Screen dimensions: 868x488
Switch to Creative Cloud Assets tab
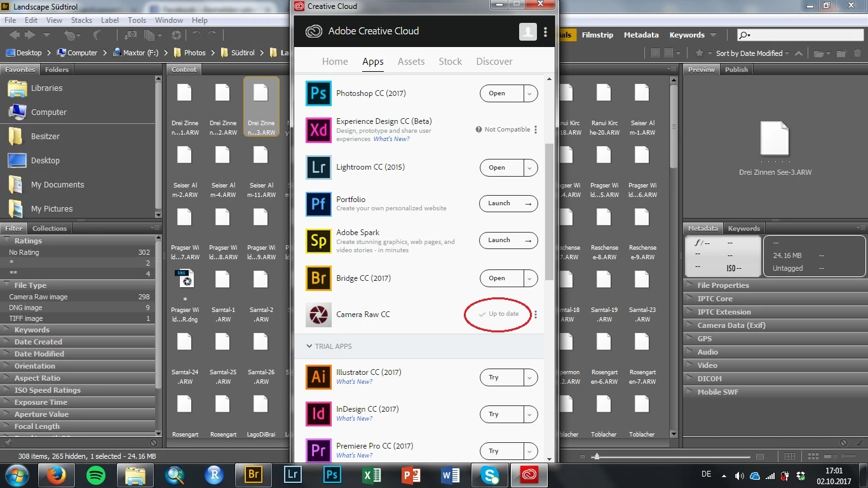[411, 62]
